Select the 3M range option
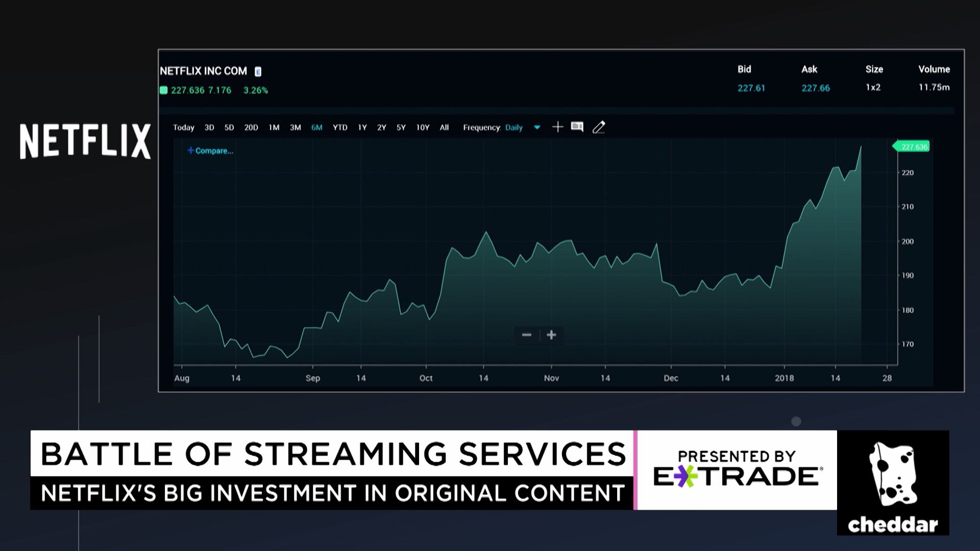Screen dimensions: 980x551 (295, 128)
